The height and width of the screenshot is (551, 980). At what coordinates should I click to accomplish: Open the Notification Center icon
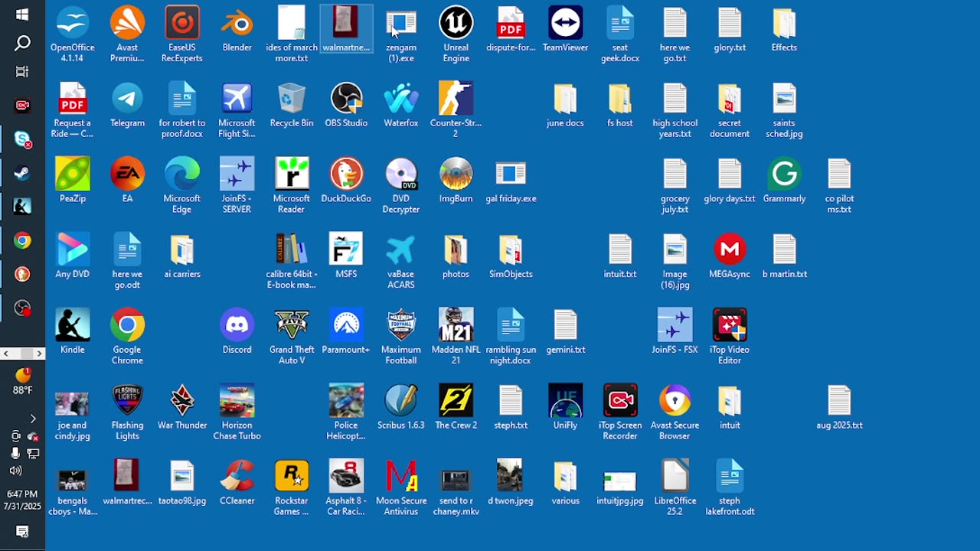[x=22, y=532]
